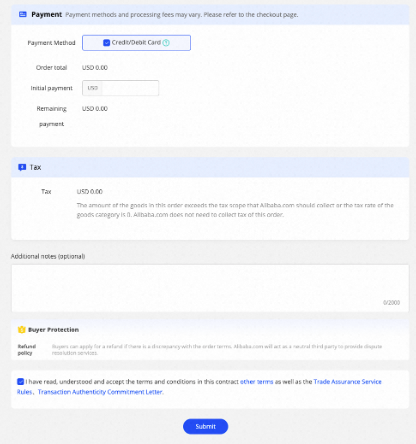
Task: Toggle the terms and conditions checkbox
Action: click(20, 381)
